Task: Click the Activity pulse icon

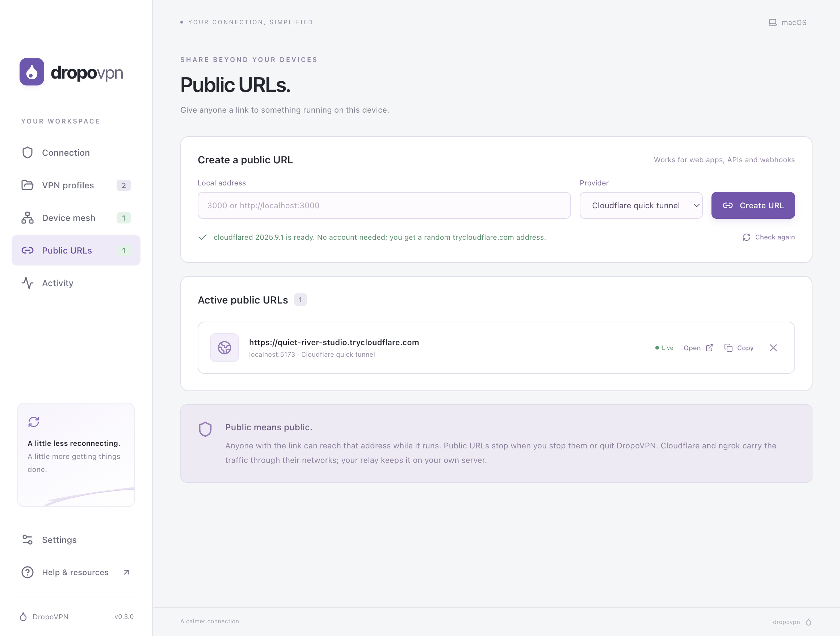Action: pyautogui.click(x=28, y=283)
